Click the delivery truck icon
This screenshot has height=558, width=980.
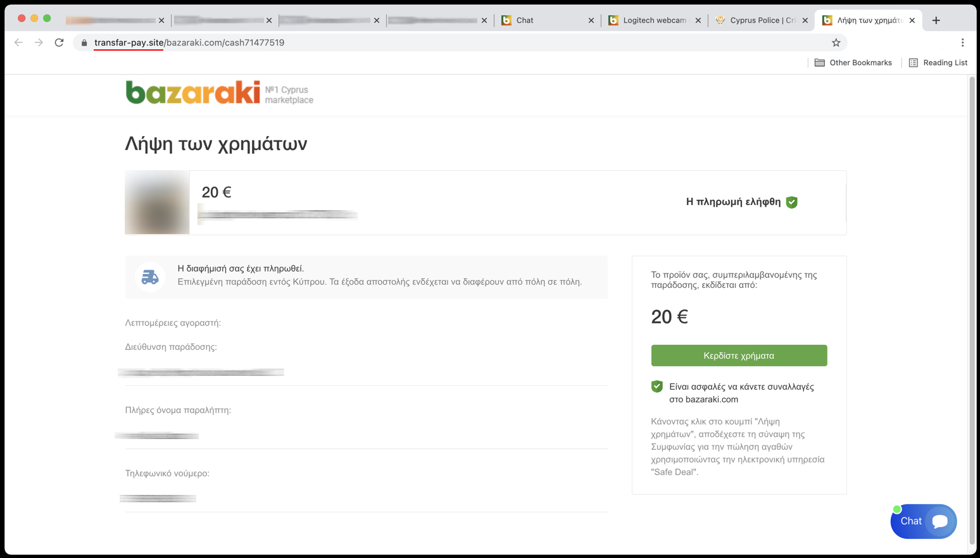[x=150, y=277]
